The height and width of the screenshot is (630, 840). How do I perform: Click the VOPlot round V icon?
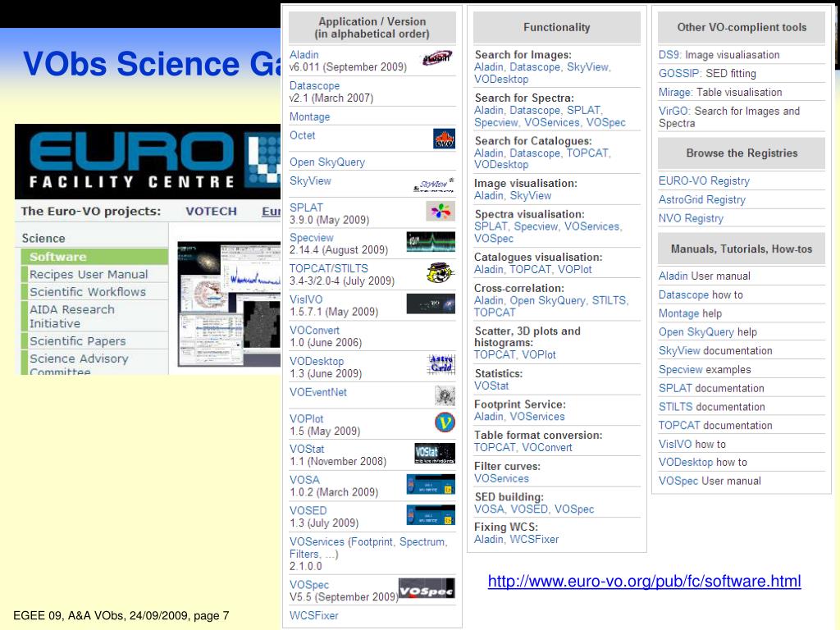click(x=445, y=422)
